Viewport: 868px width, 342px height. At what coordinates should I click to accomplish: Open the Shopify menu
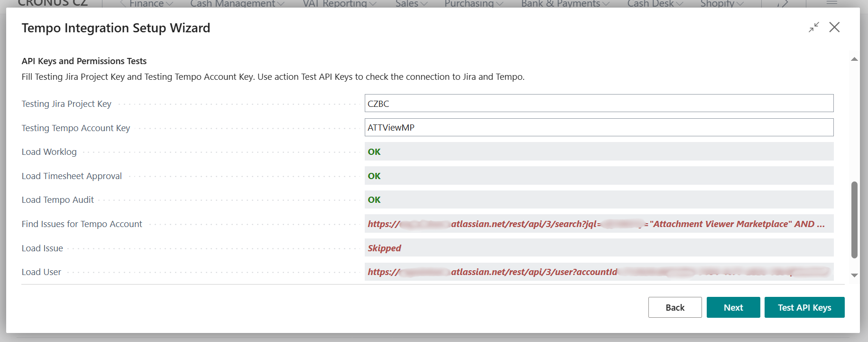tap(721, 4)
